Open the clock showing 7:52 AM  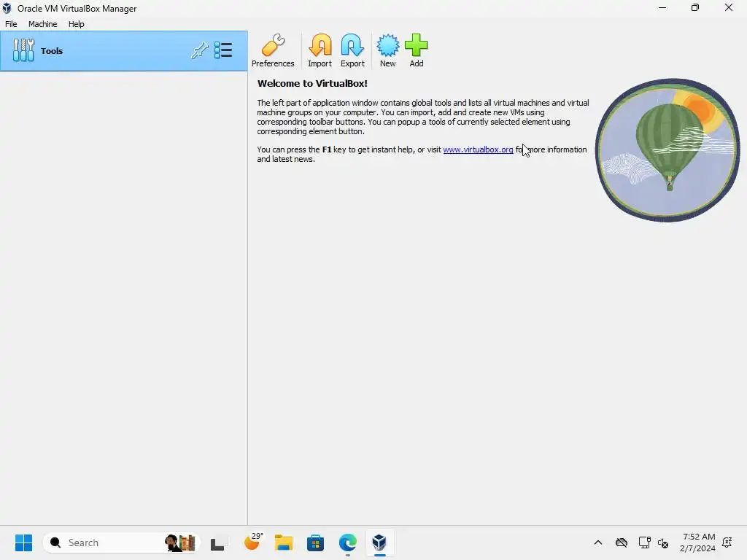point(697,542)
